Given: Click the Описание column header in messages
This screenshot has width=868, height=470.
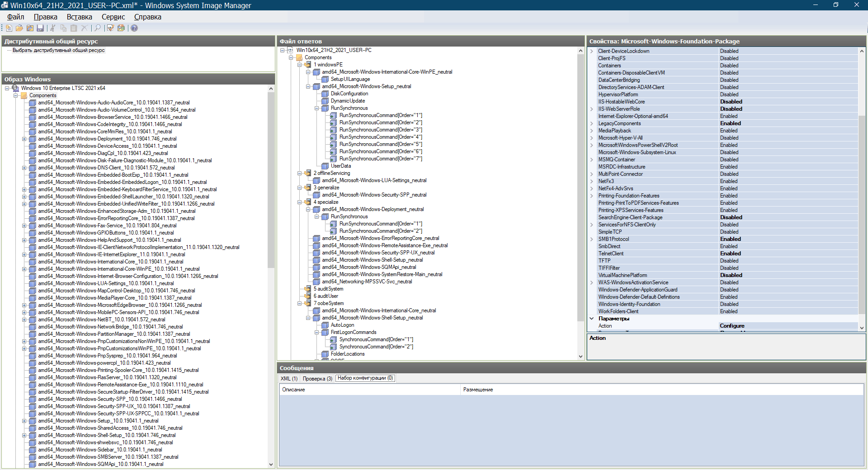Looking at the screenshot, I should tap(370, 390).
